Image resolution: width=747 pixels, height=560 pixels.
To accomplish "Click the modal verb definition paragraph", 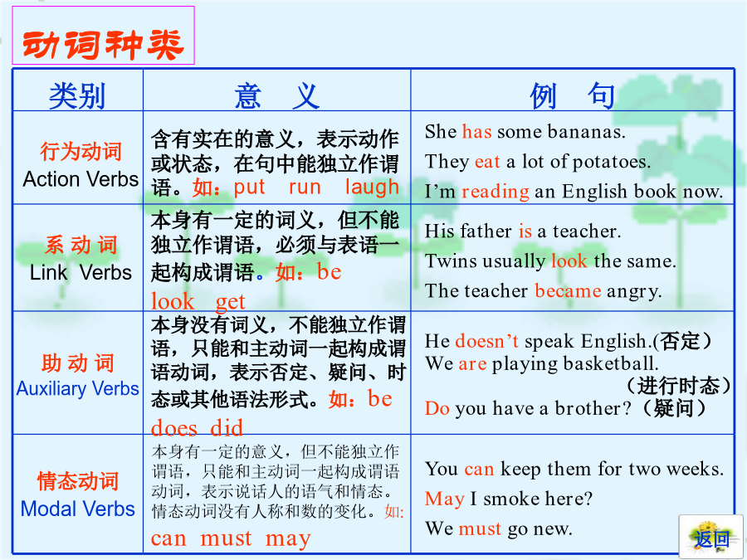I will tap(277, 496).
